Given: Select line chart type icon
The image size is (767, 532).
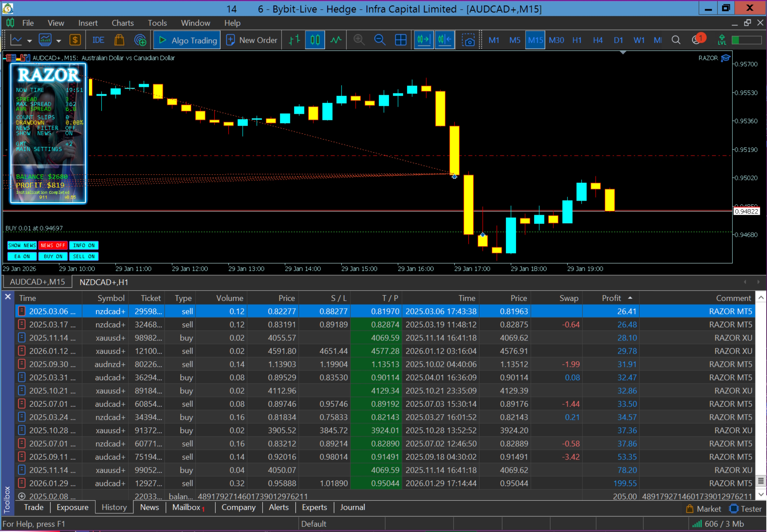Looking at the screenshot, I should tap(336, 40).
